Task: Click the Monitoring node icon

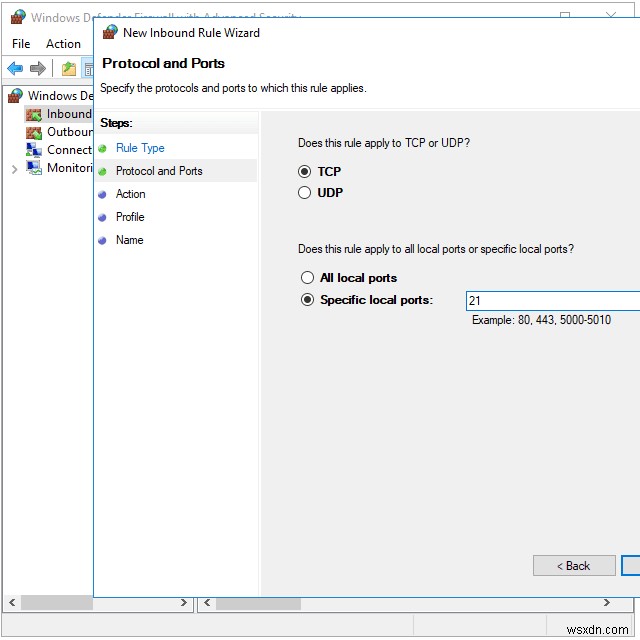Action: 34,167
